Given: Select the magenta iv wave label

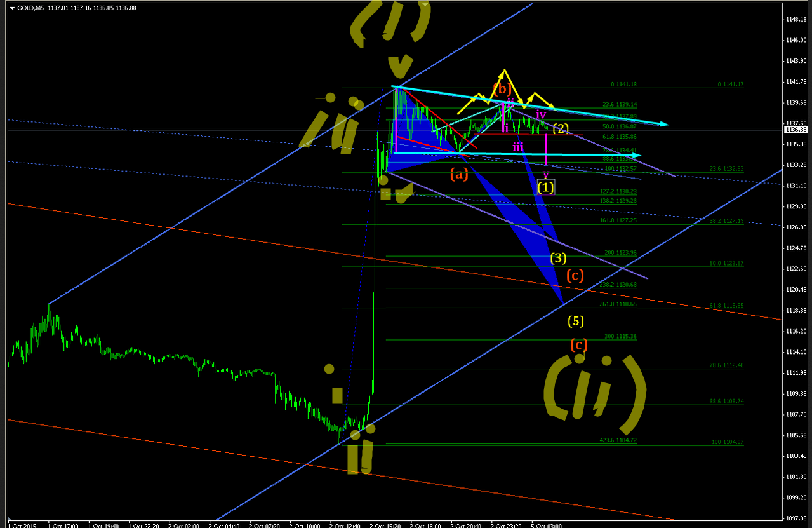Looking at the screenshot, I should 540,114.
